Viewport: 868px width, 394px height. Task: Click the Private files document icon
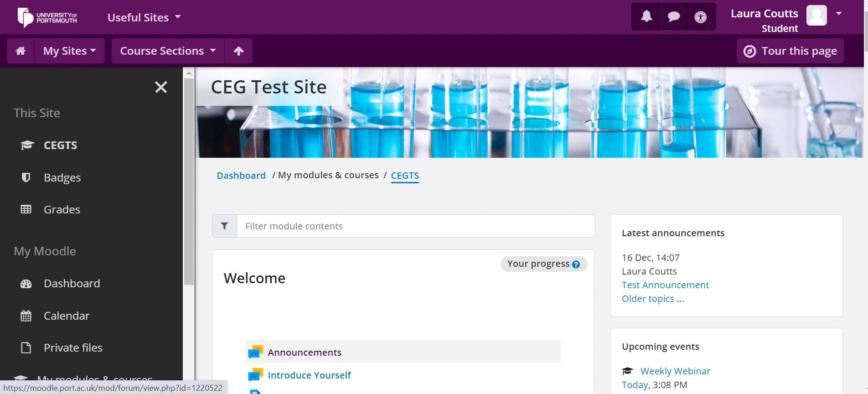click(x=26, y=347)
